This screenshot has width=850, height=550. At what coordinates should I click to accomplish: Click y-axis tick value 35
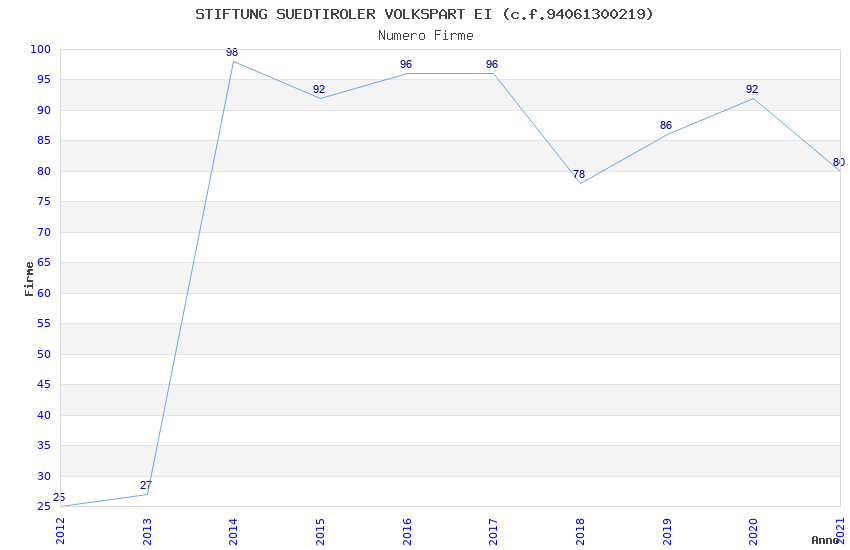click(x=44, y=445)
